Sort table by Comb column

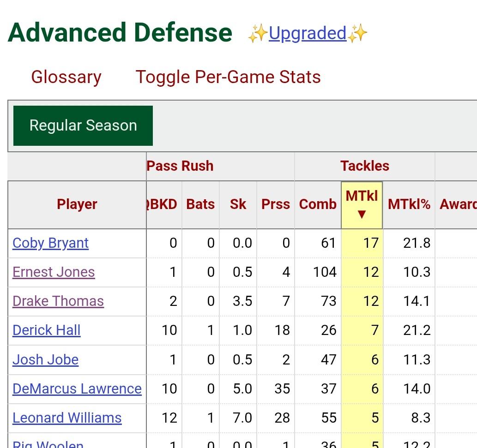coord(318,204)
